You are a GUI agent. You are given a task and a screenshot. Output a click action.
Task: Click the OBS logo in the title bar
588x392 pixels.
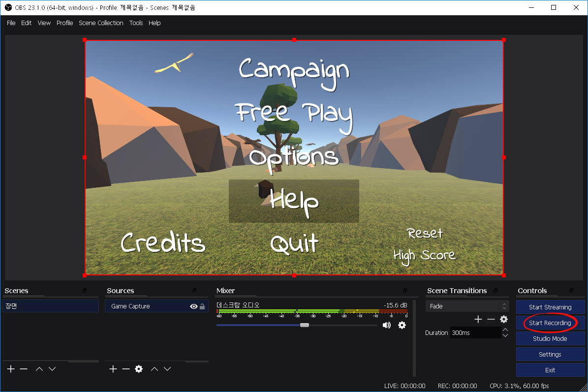click(x=8, y=7)
